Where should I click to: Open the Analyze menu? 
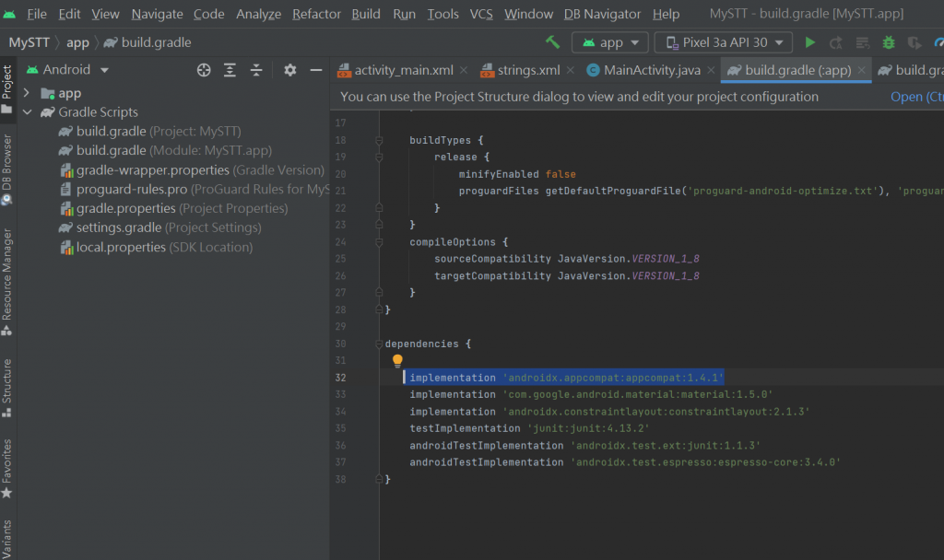[x=258, y=14]
